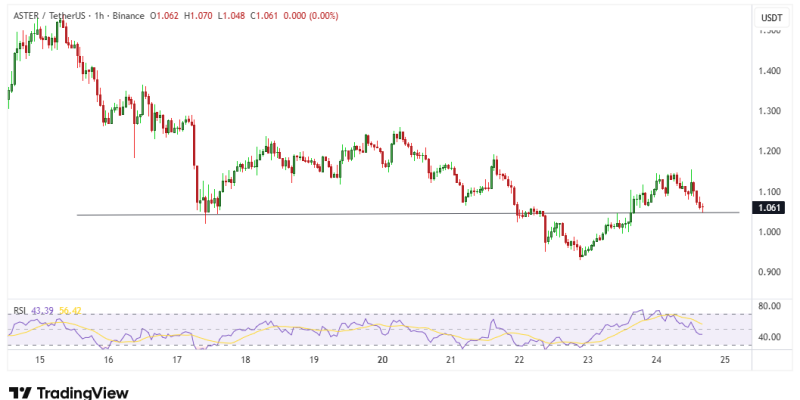Click the 1.200 price axis label
The height and width of the screenshot is (400, 800).
coord(770,151)
